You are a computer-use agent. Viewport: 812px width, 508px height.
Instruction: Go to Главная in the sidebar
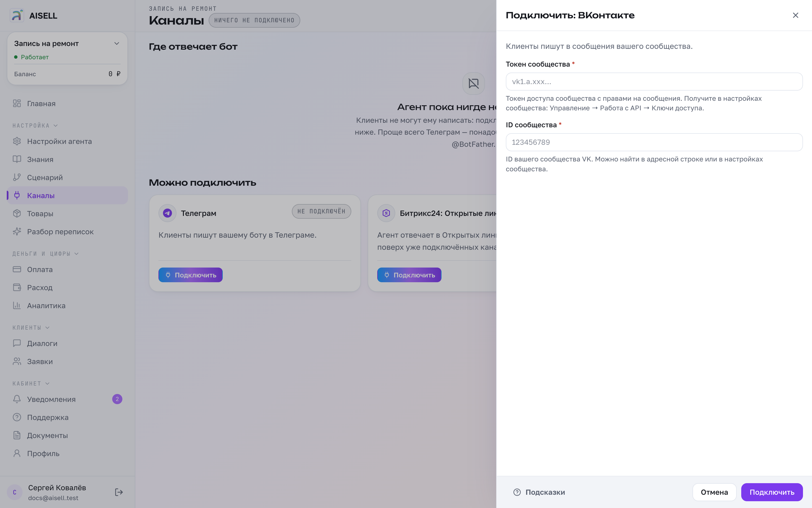[x=67, y=104]
